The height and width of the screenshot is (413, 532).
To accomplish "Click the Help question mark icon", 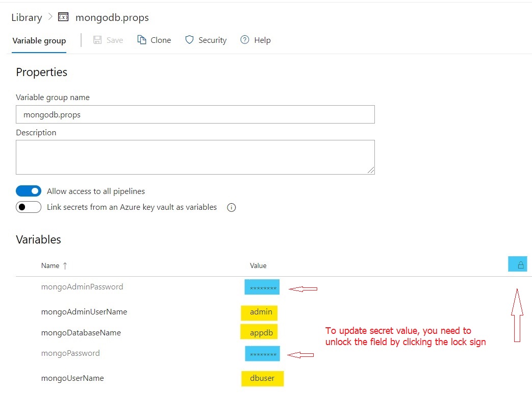I will pyautogui.click(x=245, y=40).
